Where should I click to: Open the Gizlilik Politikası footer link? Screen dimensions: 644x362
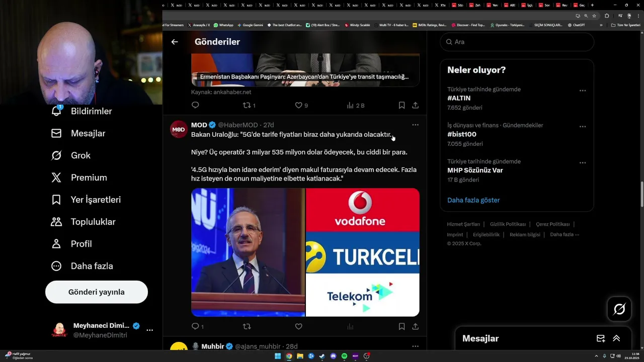508,224
